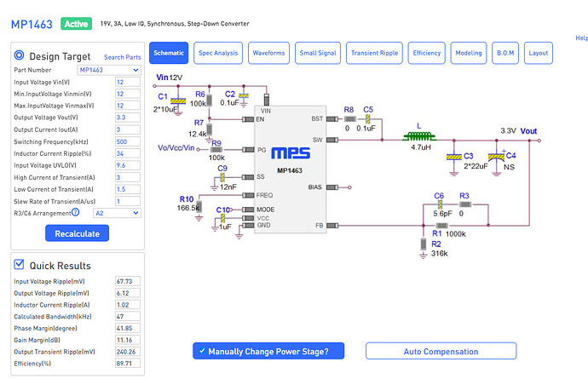Select inductor L symbol in schematic
The width and height of the screenshot is (588, 379).
tap(419, 136)
